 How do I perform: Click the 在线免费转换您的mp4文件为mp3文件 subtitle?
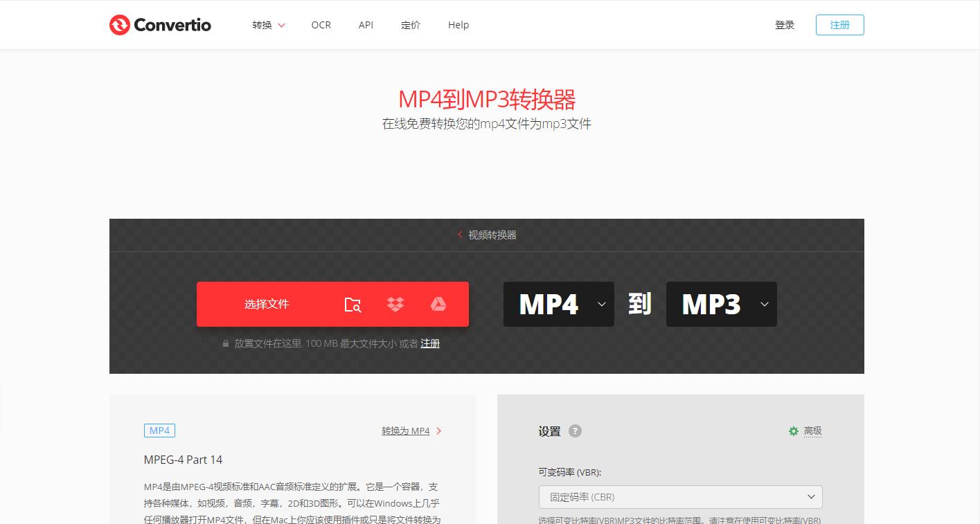click(487, 125)
